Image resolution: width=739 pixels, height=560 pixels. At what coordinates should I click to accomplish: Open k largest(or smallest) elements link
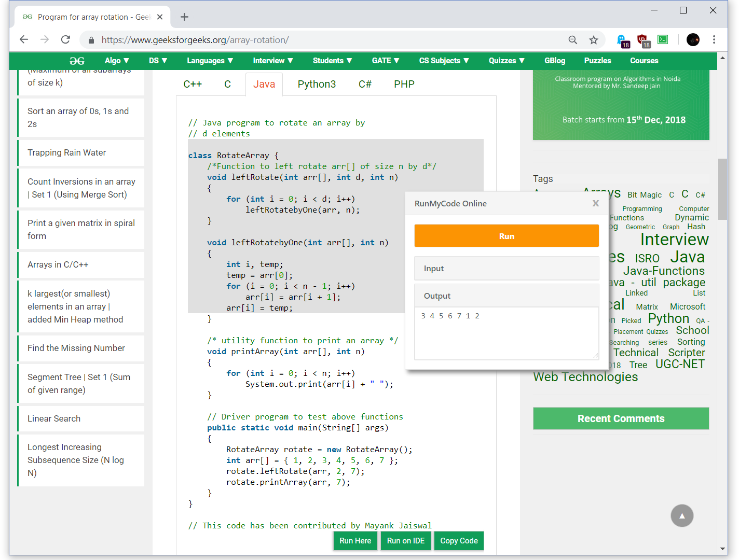[x=81, y=306]
